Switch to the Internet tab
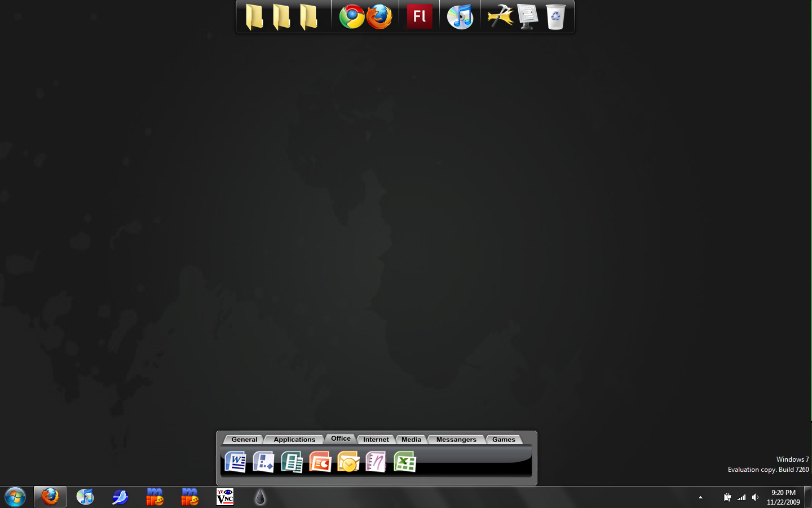 pyautogui.click(x=376, y=440)
